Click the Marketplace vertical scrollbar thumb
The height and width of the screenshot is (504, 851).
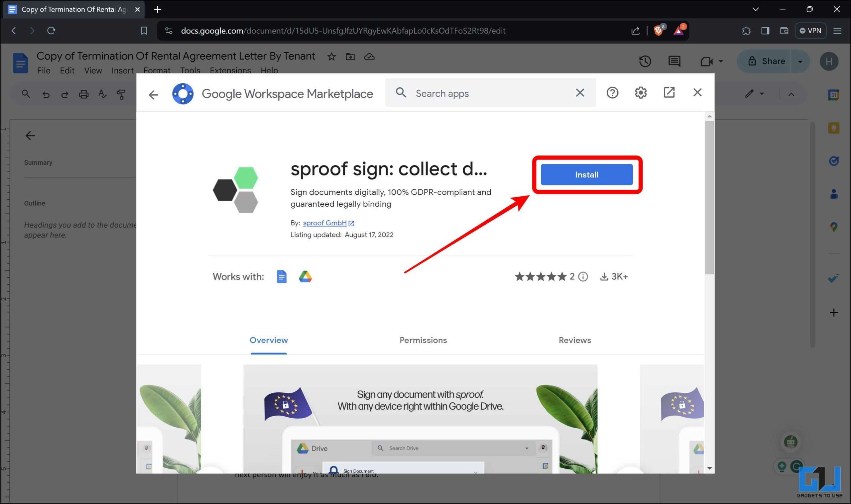[x=709, y=197]
